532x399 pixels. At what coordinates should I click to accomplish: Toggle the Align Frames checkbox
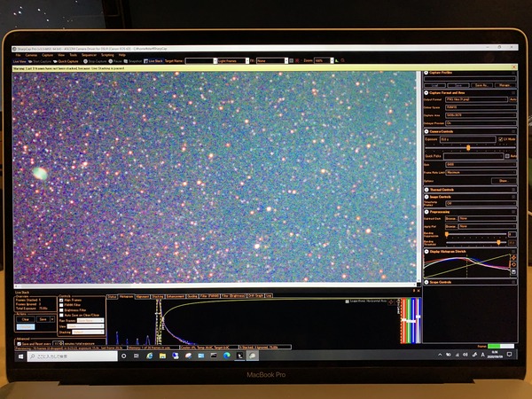point(61,301)
